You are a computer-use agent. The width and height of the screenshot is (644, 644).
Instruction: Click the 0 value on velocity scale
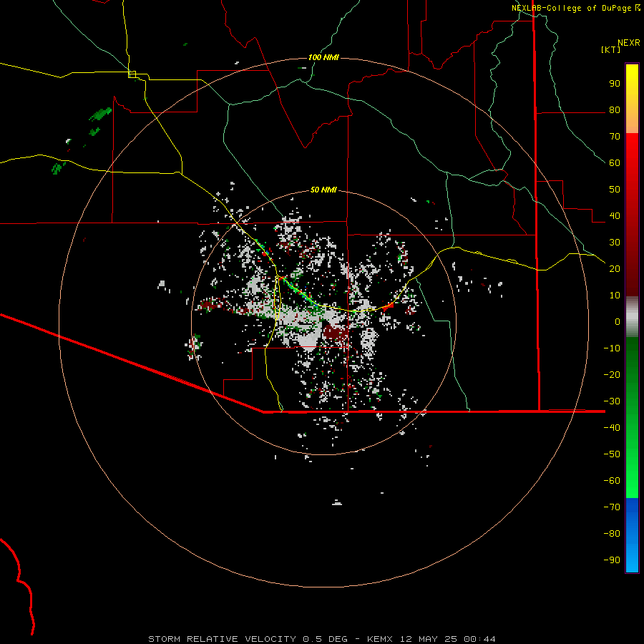[x=618, y=321]
